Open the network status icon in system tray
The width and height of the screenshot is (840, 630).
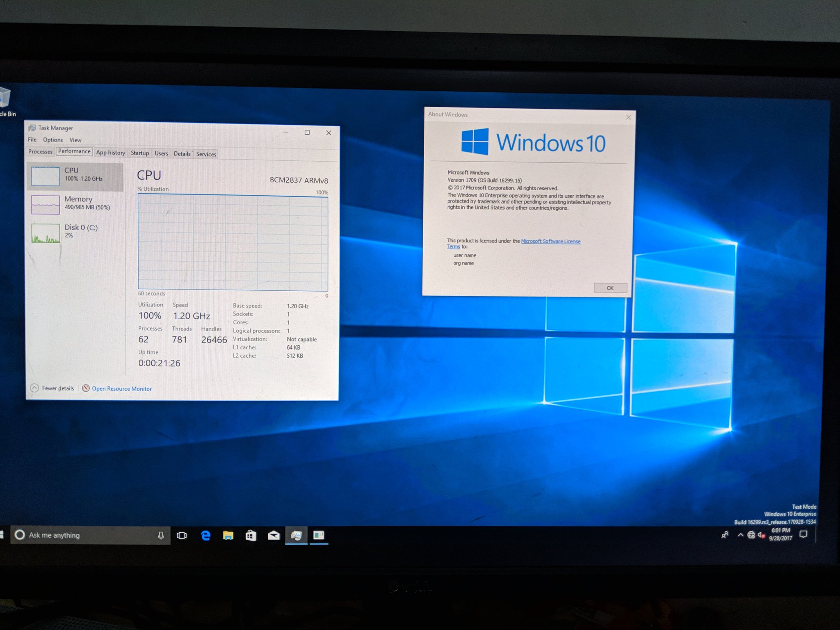[751, 535]
